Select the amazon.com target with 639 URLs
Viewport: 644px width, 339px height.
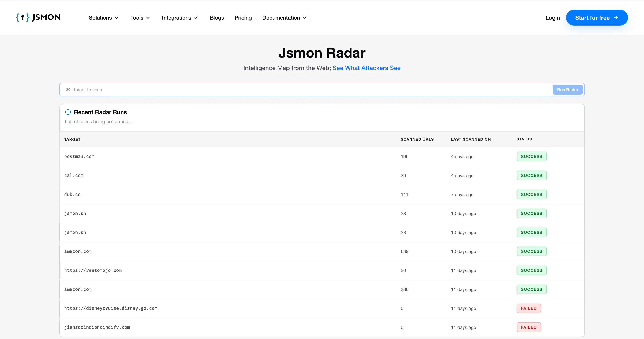click(x=78, y=251)
